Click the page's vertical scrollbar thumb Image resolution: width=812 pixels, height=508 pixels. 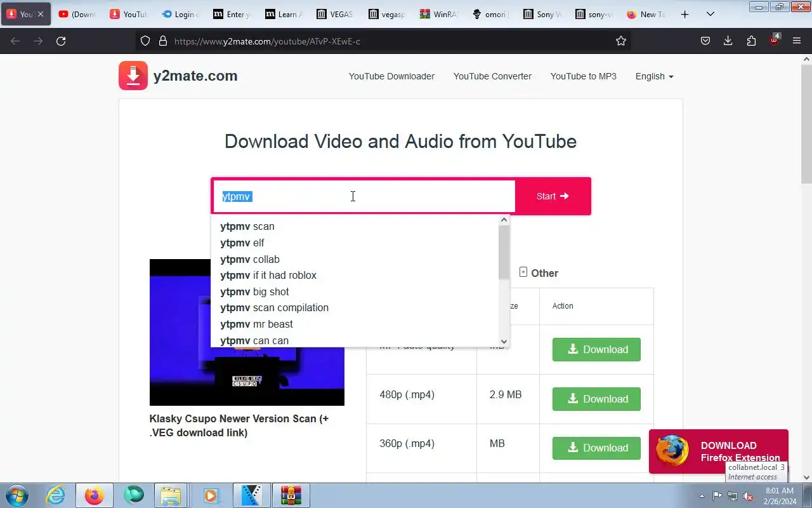806,124
